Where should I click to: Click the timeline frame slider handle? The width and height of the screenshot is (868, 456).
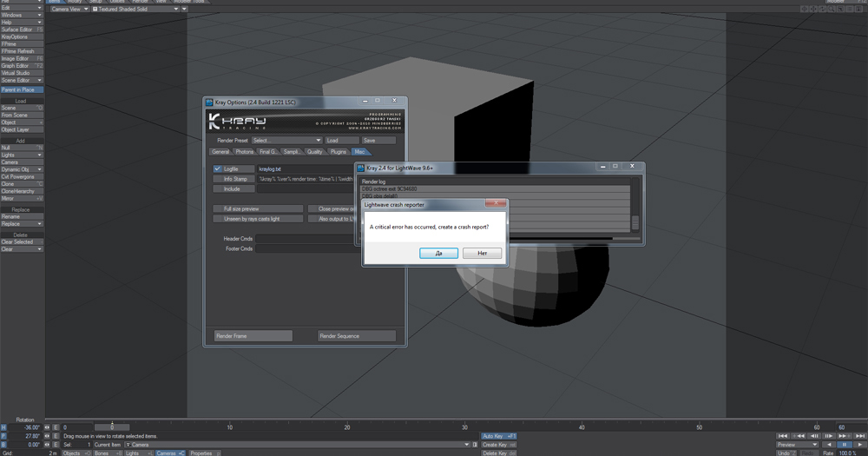pyautogui.click(x=112, y=427)
